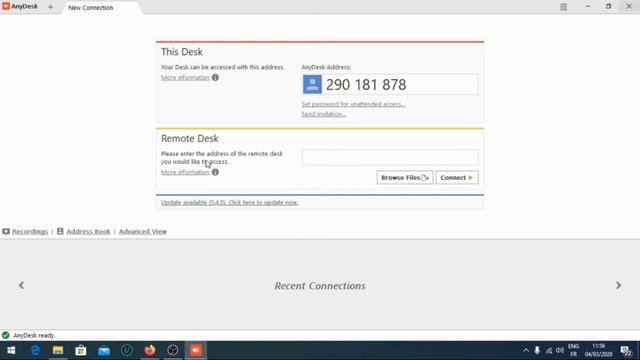Select the AnyDesk address 290 181 878
This screenshot has width=640, height=360.
(x=366, y=85)
